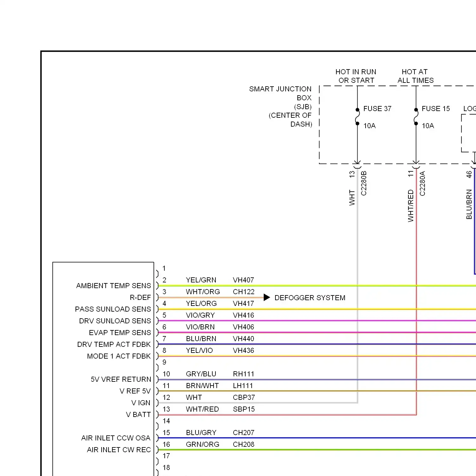Click the VIO/GRY wire color label
The width and height of the screenshot is (476, 476).
tap(200, 315)
